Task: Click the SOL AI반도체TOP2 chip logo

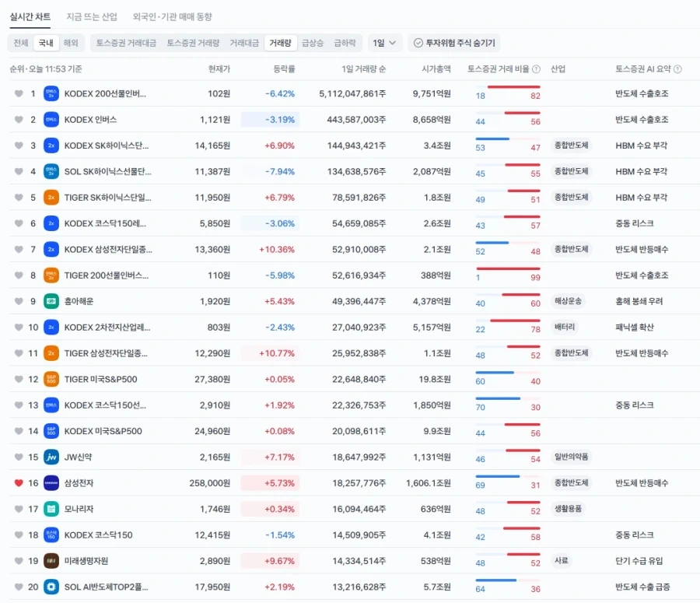Action: [51, 587]
